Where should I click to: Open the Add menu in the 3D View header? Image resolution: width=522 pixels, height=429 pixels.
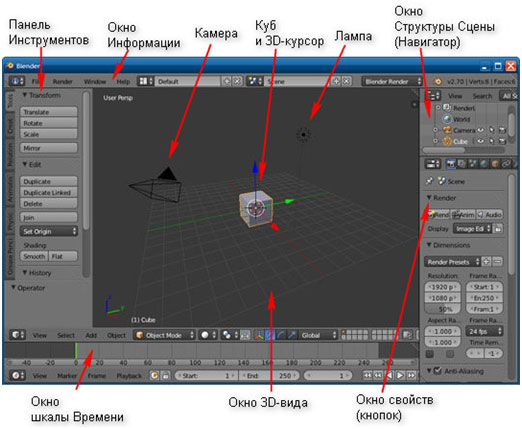pos(91,335)
